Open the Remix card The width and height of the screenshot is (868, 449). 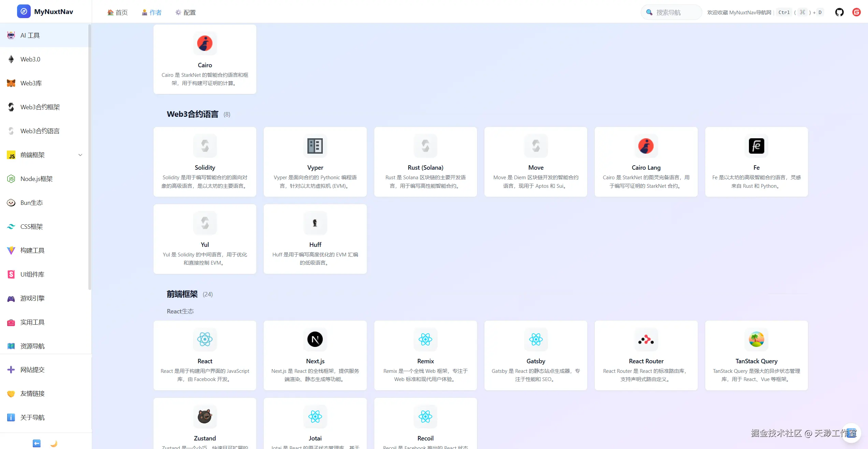tap(425, 355)
